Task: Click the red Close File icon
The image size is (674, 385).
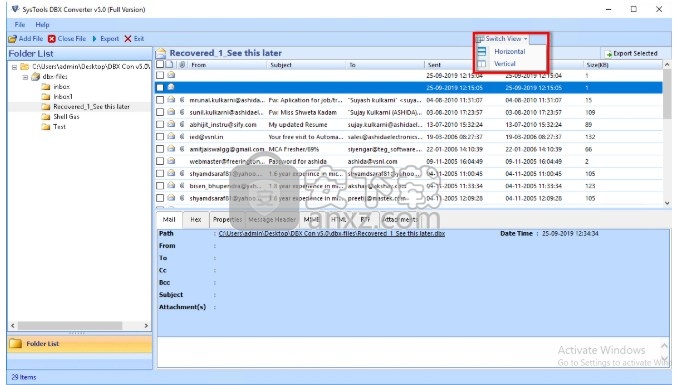Action: (x=52, y=39)
